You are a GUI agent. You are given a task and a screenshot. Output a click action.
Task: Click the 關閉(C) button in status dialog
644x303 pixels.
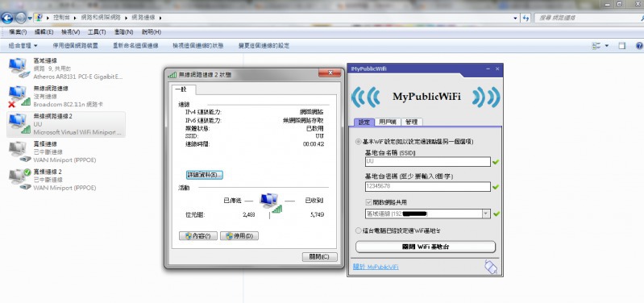(319, 257)
